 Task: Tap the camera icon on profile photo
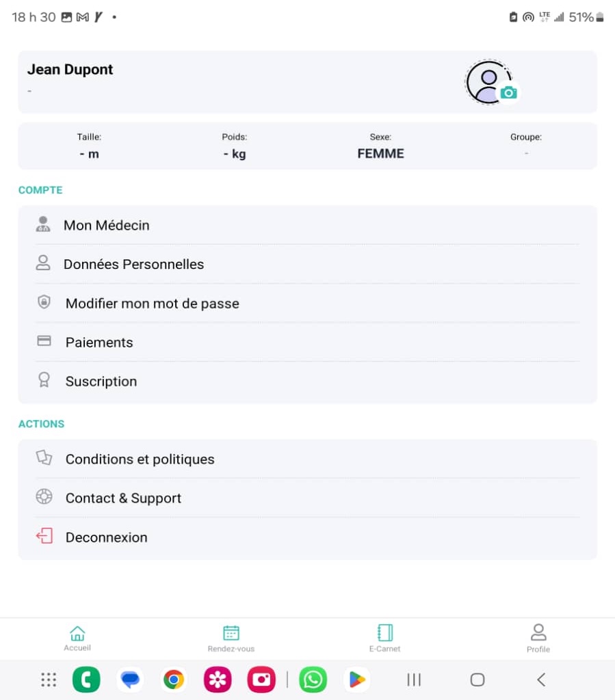(x=508, y=92)
